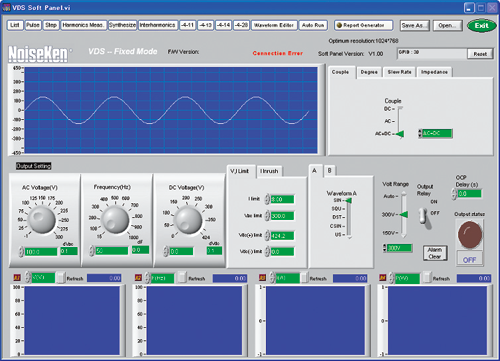This screenshot has height=361, width=500.
Task: Open the J1 measurement type selector
Action: click(x=40, y=278)
